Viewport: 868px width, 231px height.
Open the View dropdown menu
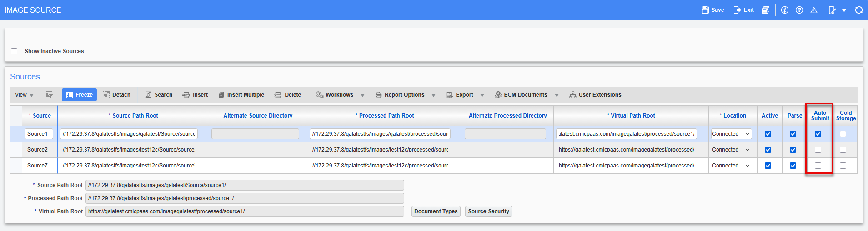tap(24, 95)
